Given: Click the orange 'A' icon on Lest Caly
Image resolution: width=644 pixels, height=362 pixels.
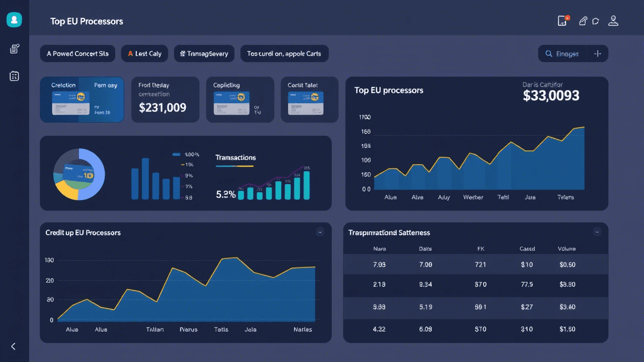Looking at the screenshot, I should [x=130, y=53].
